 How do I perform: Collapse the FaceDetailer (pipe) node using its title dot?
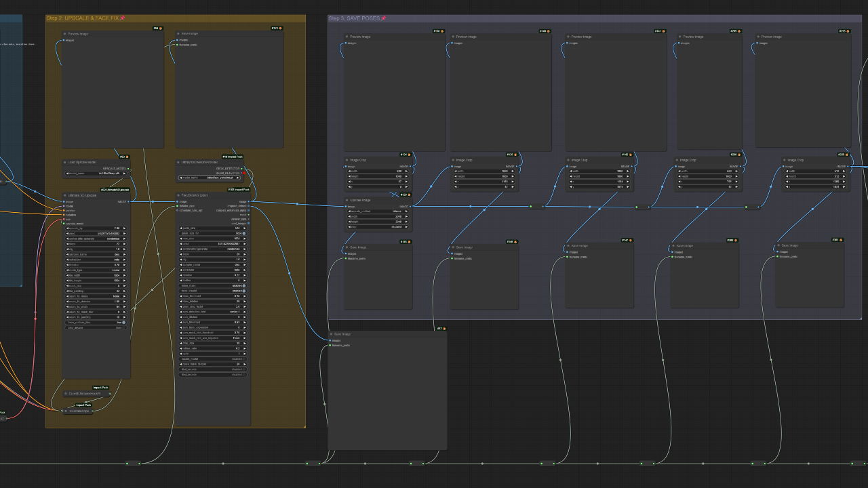click(x=178, y=195)
